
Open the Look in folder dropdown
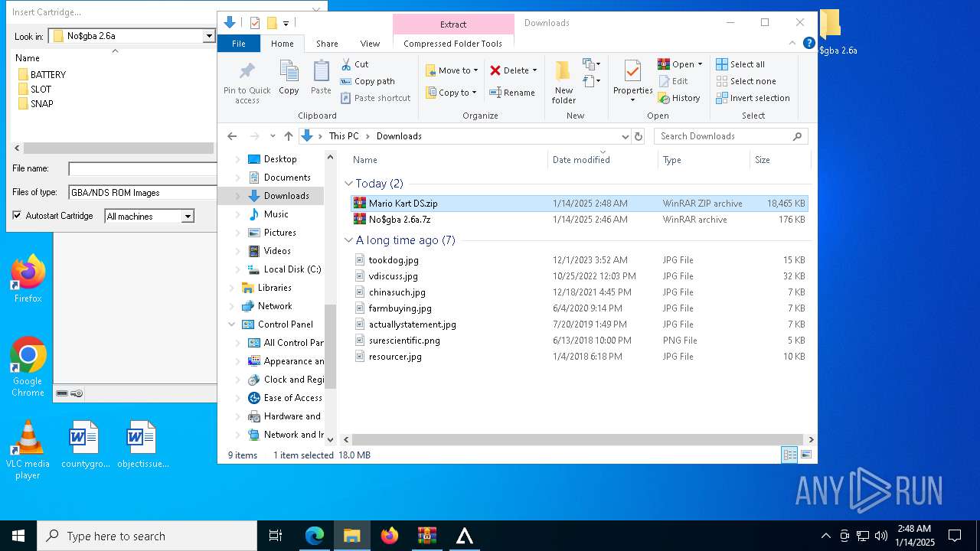tap(208, 36)
